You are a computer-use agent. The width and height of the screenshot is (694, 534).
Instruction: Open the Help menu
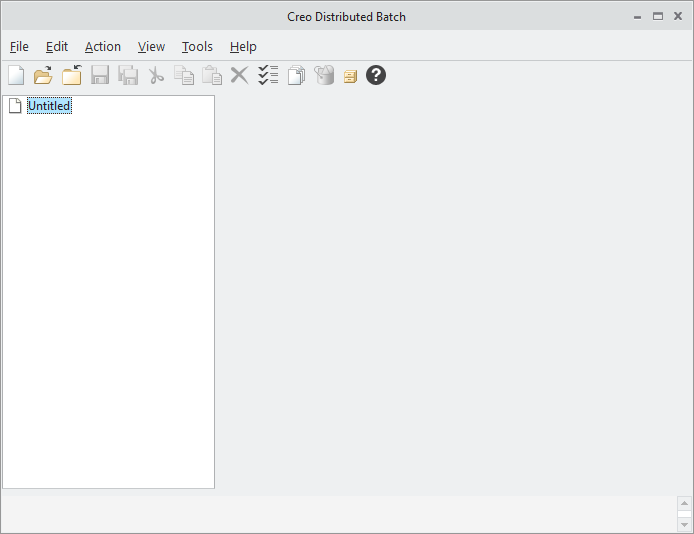point(243,46)
